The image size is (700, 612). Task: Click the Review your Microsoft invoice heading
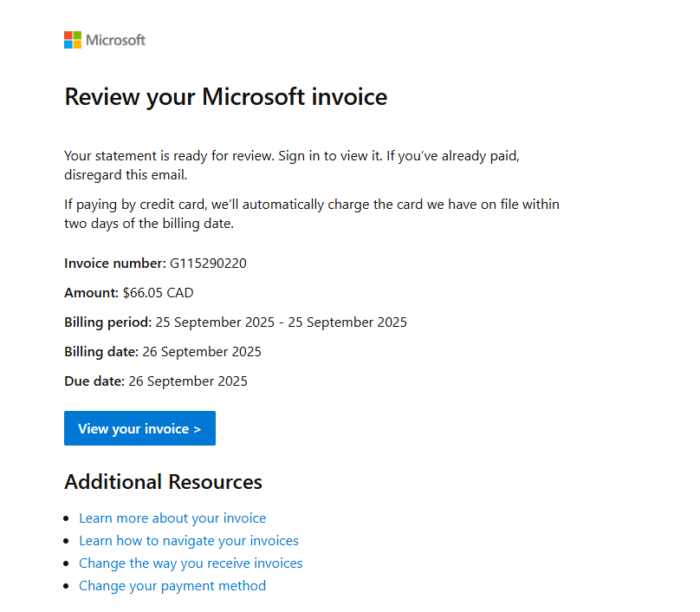[x=226, y=97]
